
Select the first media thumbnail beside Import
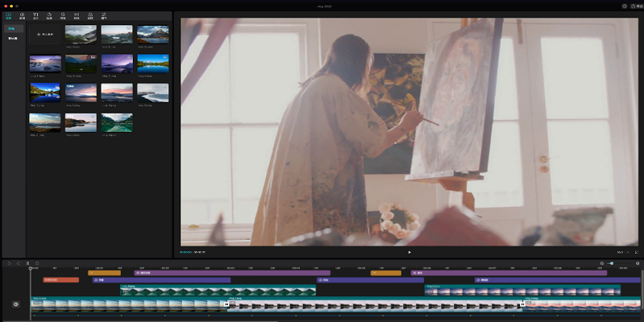[x=80, y=34]
